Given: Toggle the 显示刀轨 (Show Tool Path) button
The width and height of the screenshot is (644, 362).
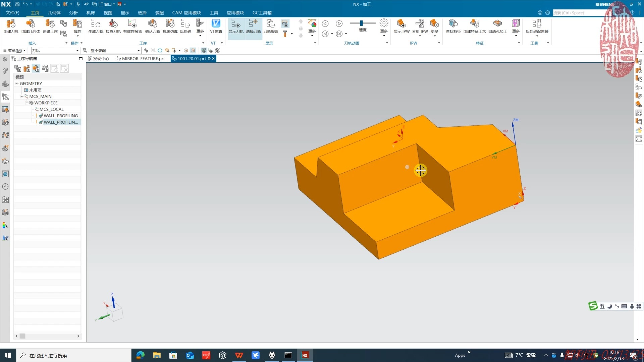Looking at the screenshot, I should 236,24.
